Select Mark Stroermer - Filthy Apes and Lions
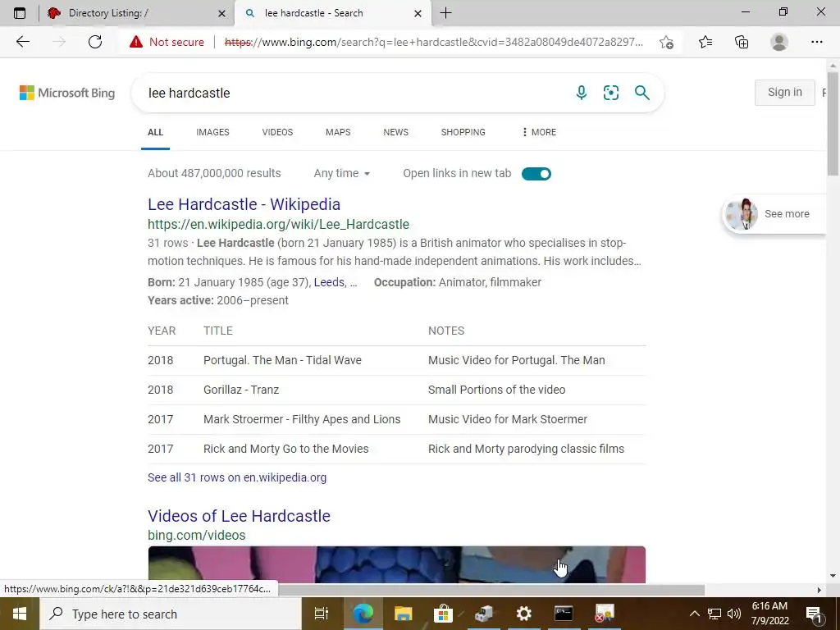 click(302, 419)
